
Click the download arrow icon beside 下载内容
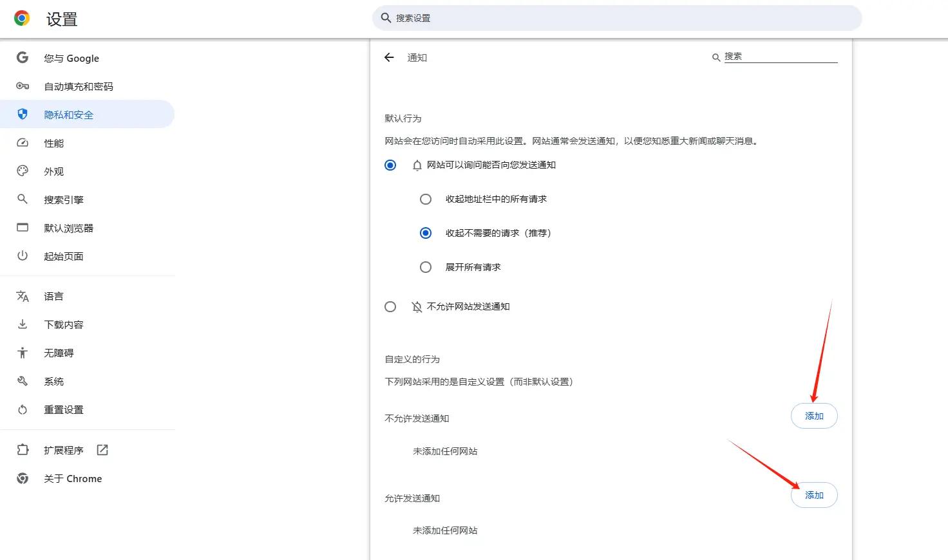tap(23, 324)
